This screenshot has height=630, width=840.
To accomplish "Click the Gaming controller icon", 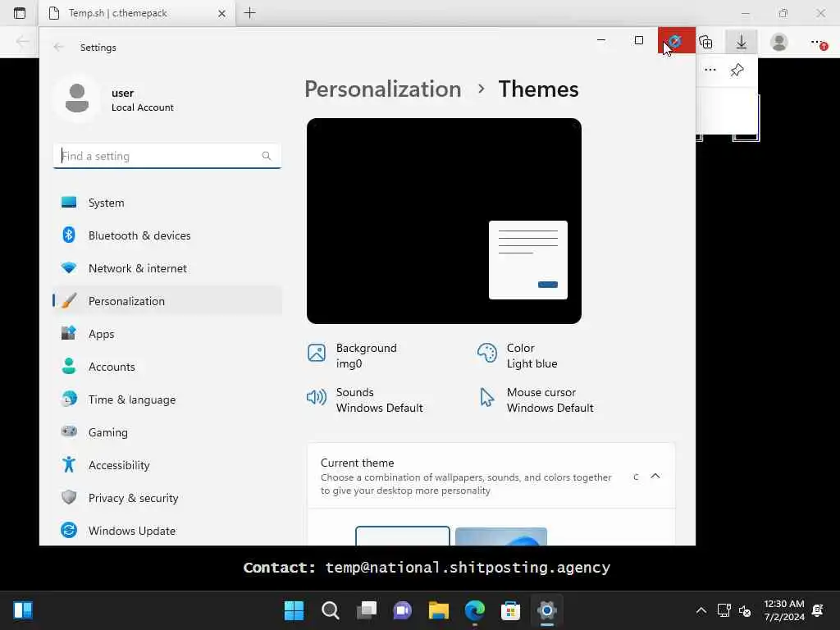I will pyautogui.click(x=69, y=431).
